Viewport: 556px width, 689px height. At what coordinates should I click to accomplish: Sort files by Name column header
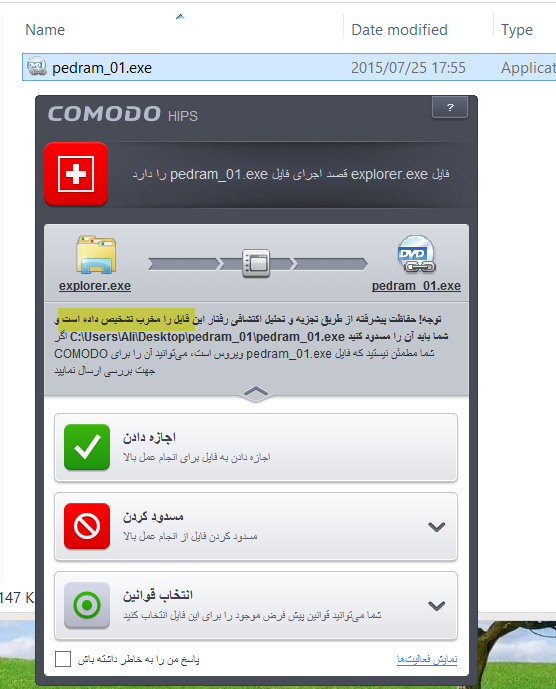click(x=45, y=30)
